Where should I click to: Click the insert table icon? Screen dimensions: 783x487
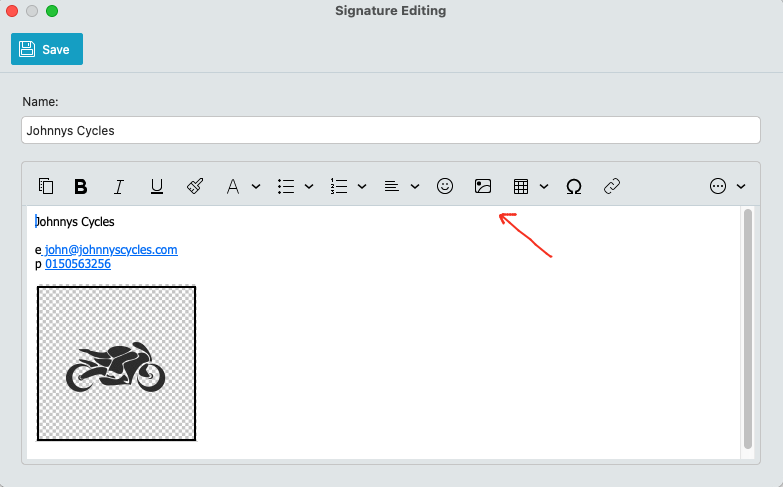pyautogui.click(x=521, y=186)
